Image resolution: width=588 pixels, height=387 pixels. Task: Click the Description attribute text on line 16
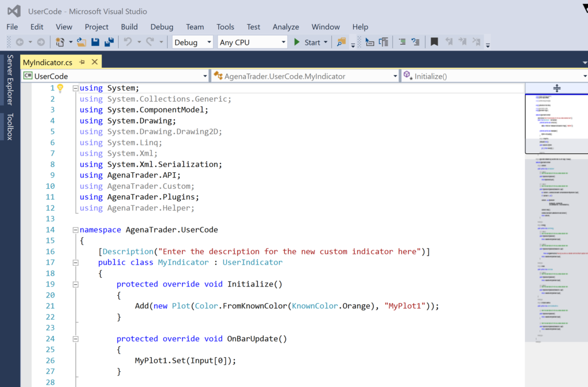pos(128,251)
